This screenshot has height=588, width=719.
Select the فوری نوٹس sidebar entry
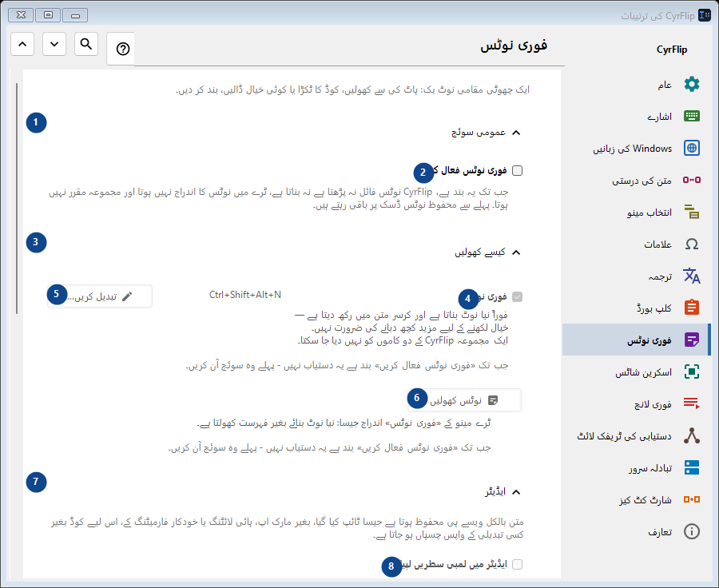click(x=635, y=340)
